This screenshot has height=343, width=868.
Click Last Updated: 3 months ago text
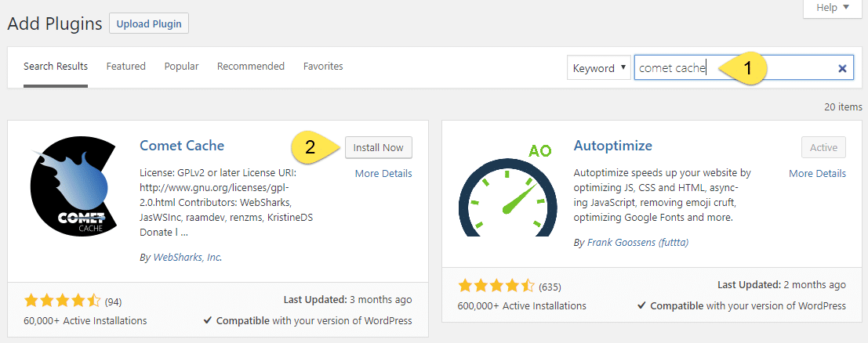tap(347, 300)
